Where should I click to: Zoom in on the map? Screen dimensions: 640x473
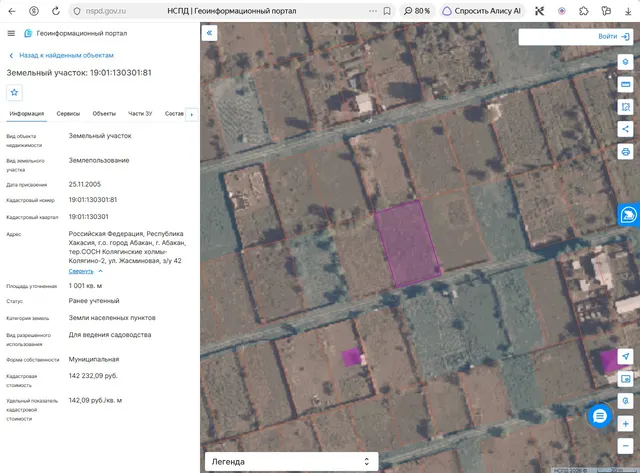click(x=625, y=424)
